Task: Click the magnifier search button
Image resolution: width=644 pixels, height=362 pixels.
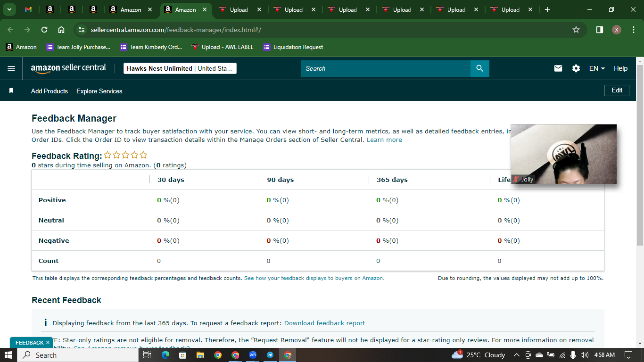Action: [480, 68]
